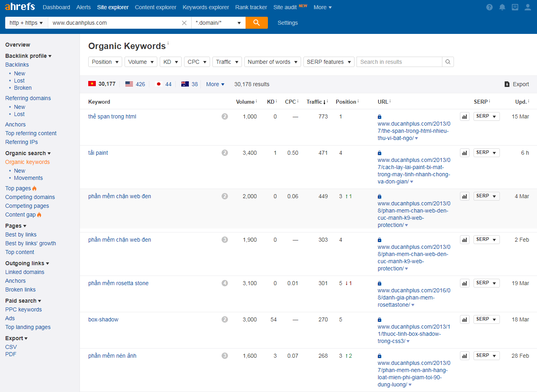
Task: Open Competing domains sidebar link
Action: tap(30, 197)
